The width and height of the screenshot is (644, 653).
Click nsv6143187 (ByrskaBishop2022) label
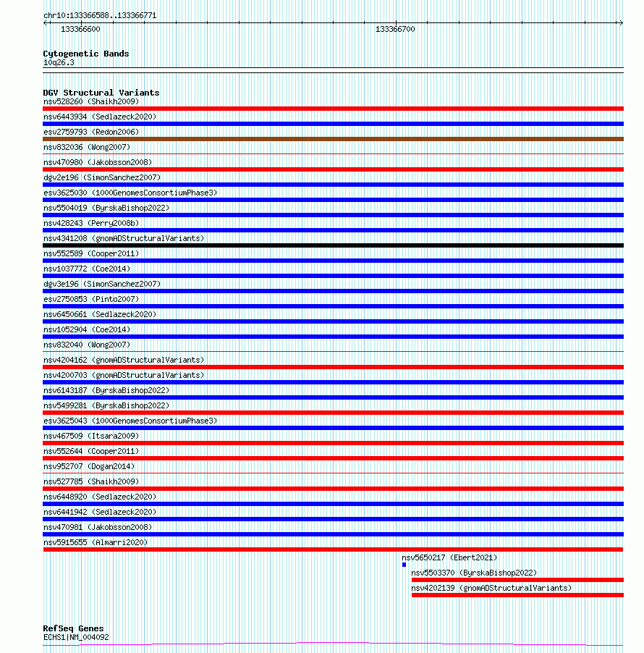106,390
